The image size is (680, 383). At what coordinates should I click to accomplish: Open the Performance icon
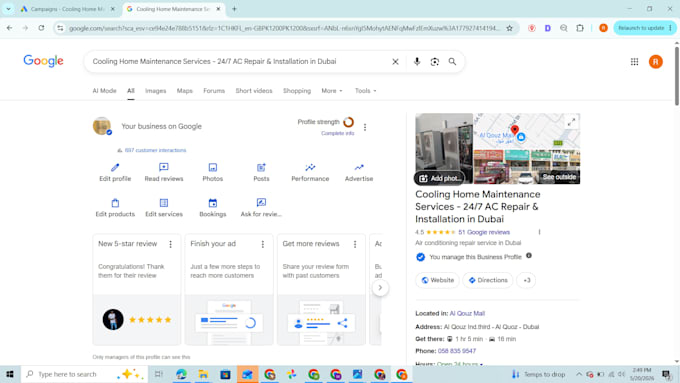pos(310,167)
